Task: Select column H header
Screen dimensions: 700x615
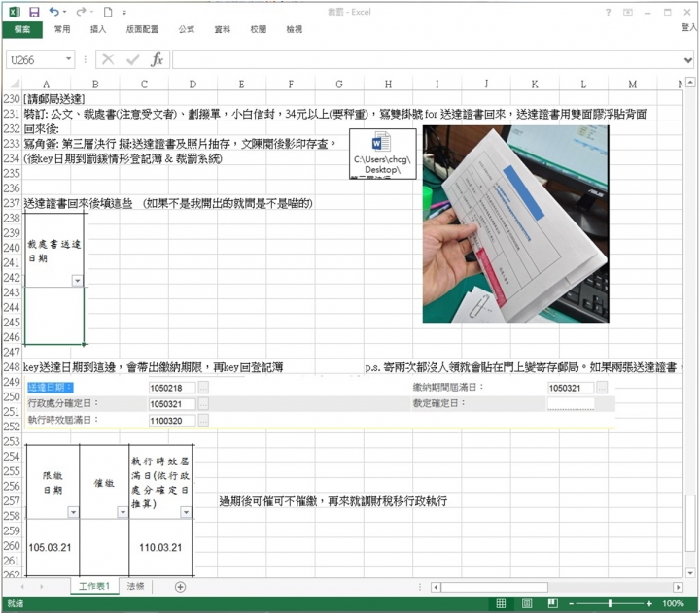Action: pyautogui.click(x=388, y=84)
